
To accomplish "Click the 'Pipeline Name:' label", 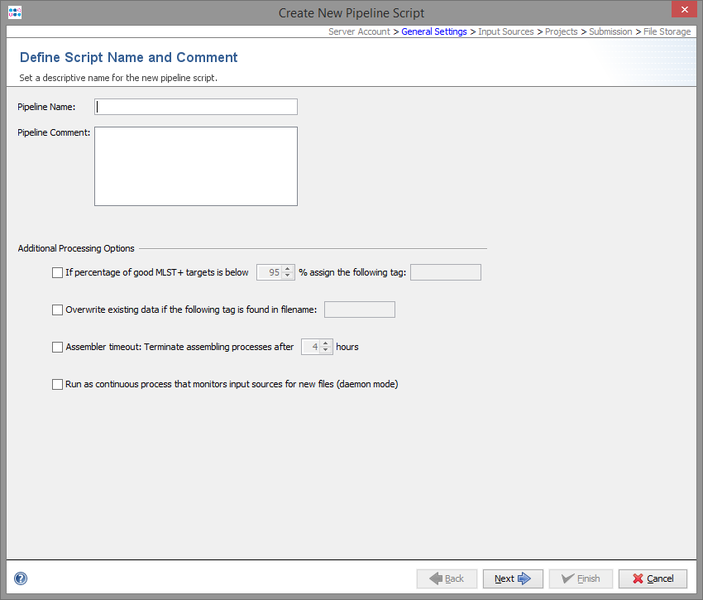I will tap(46, 107).
